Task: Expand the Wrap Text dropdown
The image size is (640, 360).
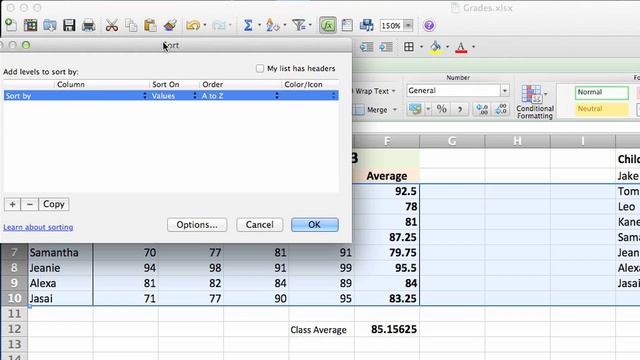Action: [x=394, y=91]
